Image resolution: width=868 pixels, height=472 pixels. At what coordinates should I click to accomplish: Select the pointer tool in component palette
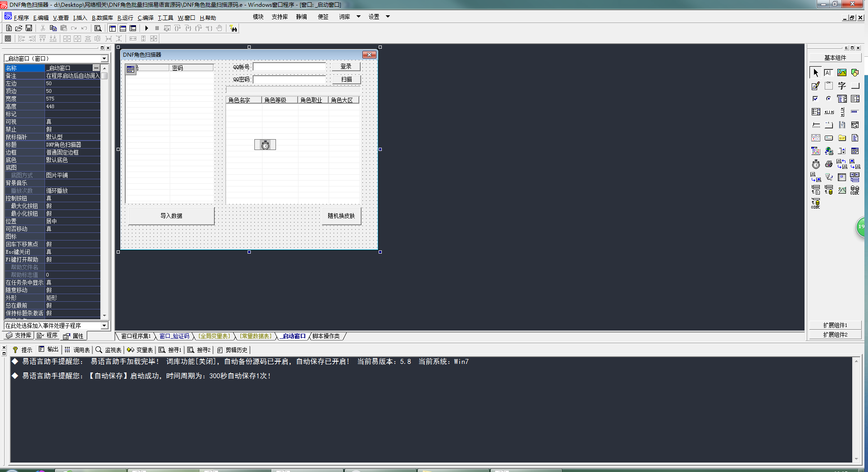[x=816, y=73]
